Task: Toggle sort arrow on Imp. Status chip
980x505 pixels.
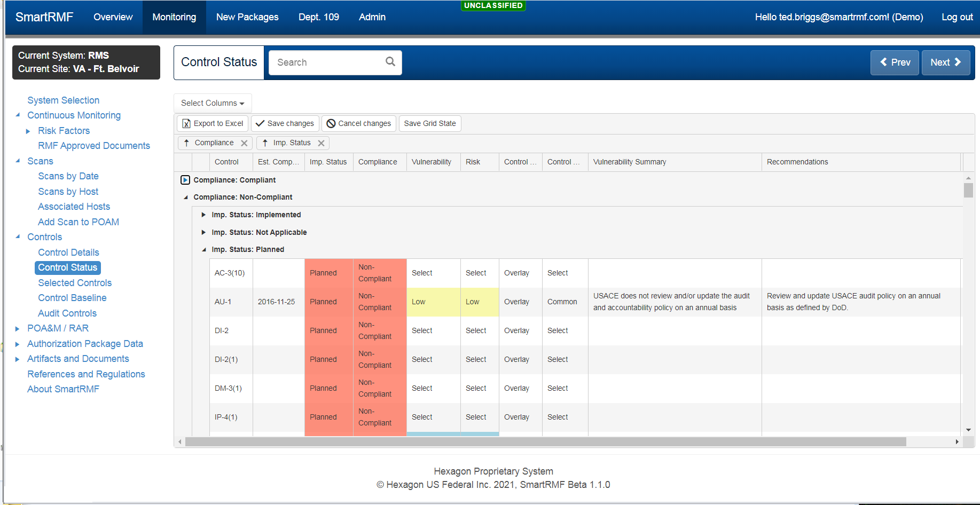Action: point(265,143)
